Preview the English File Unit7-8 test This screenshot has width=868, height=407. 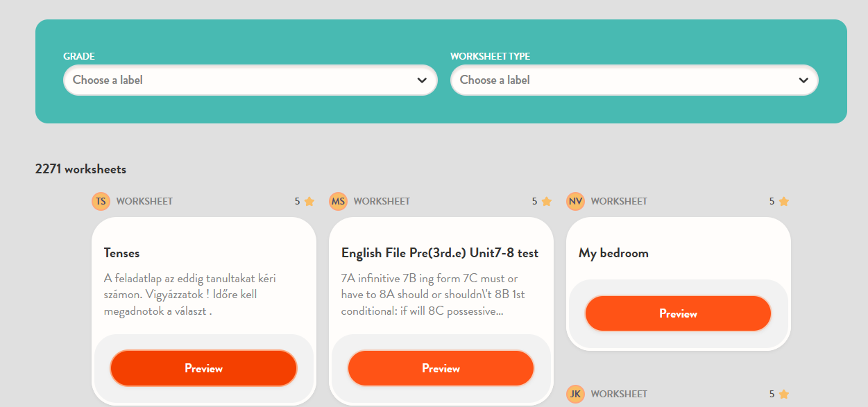[441, 368]
